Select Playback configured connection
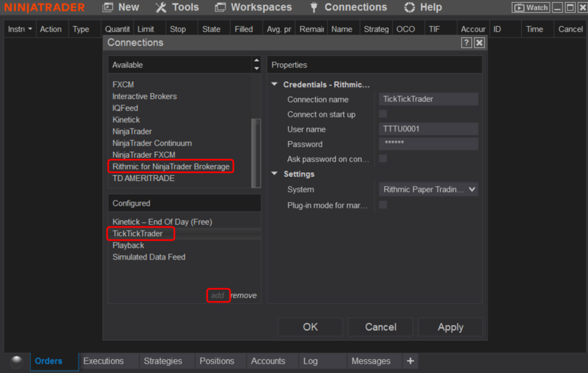This screenshot has width=588, height=373. [x=128, y=246]
